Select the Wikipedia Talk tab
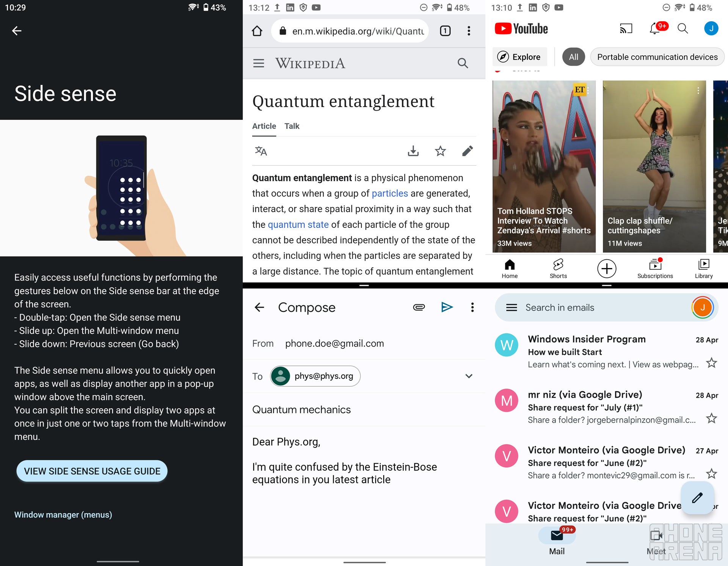This screenshot has width=728, height=566. coord(292,126)
